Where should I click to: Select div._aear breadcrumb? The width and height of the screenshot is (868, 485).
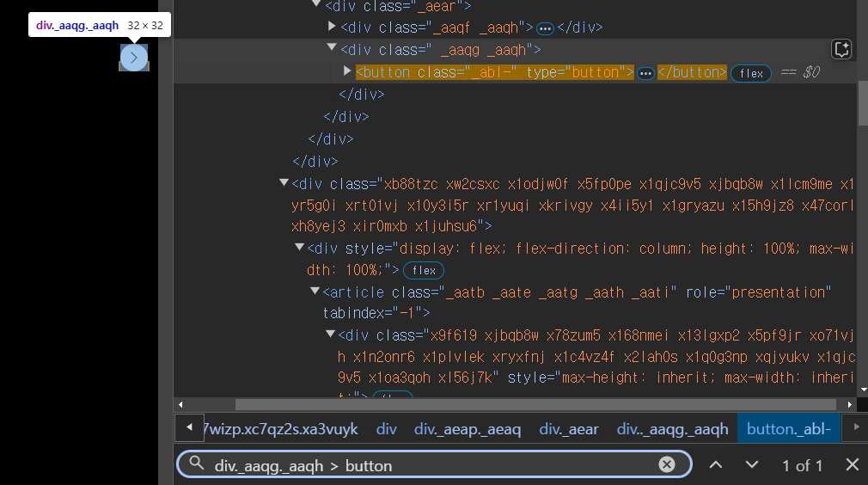569,429
